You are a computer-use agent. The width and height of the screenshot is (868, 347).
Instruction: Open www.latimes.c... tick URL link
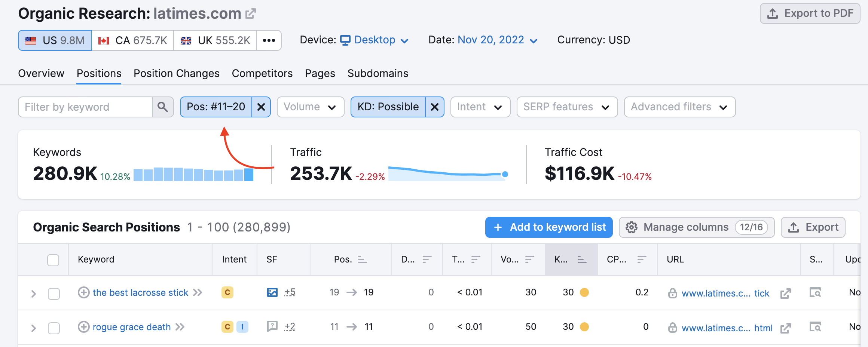[x=725, y=294]
